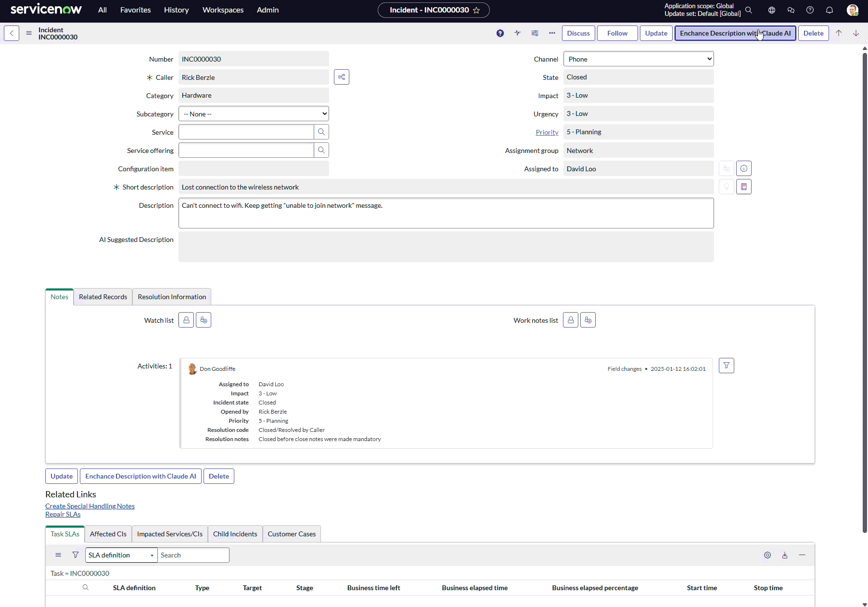Collapse Task SLAs list with minus icon
The height and width of the screenshot is (607, 868).
click(x=802, y=555)
